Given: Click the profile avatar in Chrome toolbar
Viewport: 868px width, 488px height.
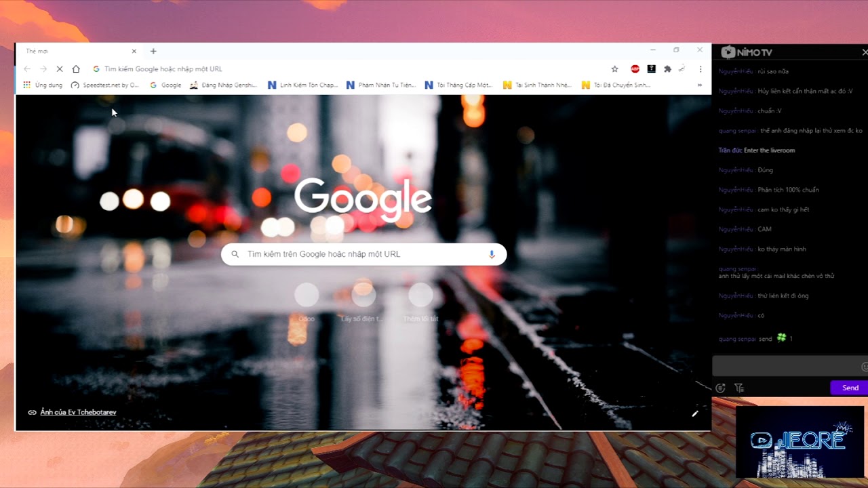Looking at the screenshot, I should point(682,68).
